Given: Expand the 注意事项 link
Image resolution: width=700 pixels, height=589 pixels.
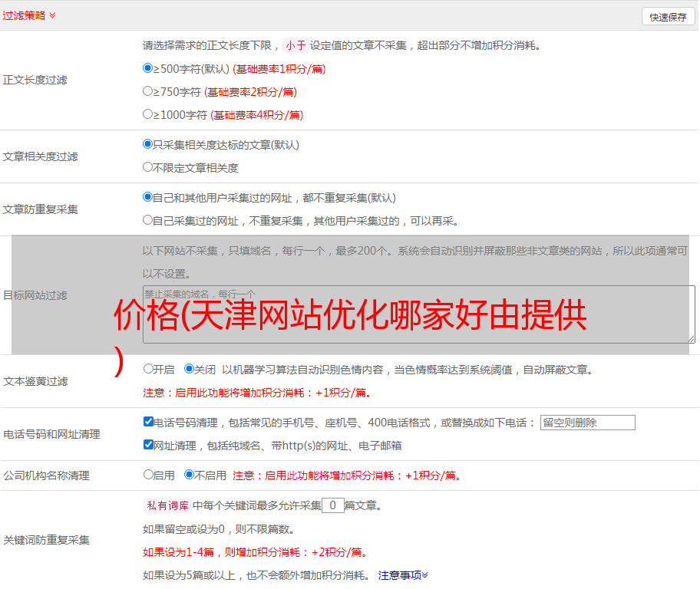Looking at the screenshot, I should 403,575.
